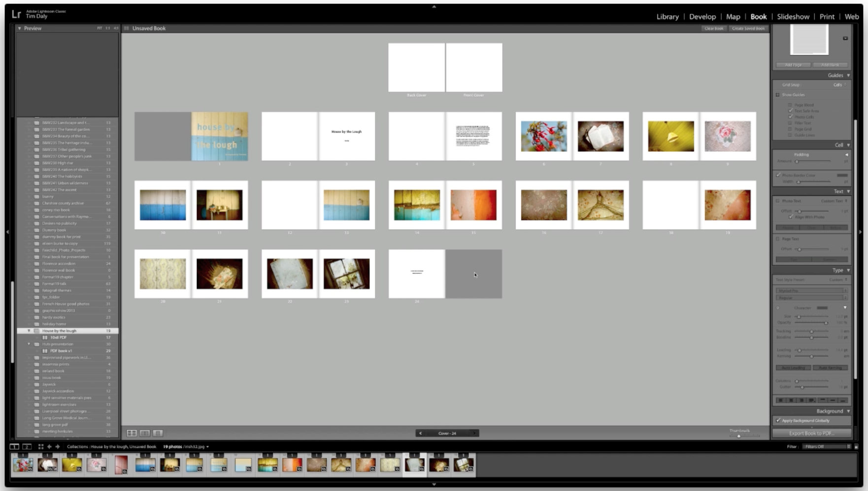Open the Grid view icon in filmstrip toolbar
The width and height of the screenshot is (868, 491).
[x=40, y=446]
